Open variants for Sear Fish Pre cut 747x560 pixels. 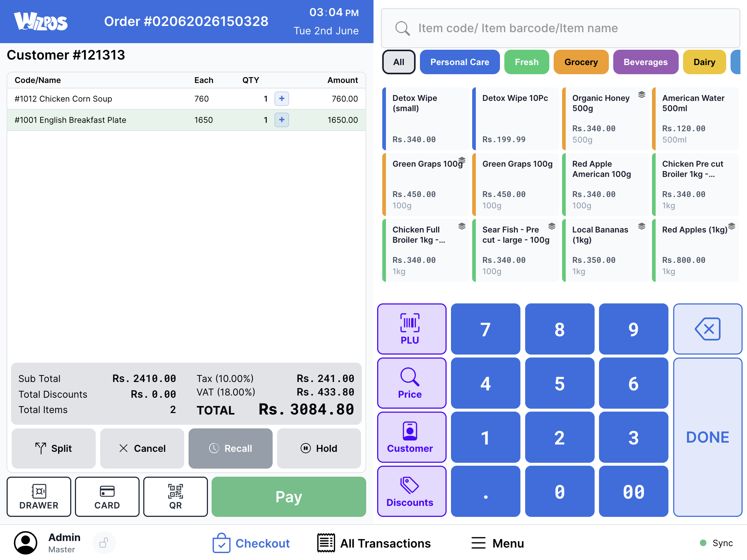(552, 226)
